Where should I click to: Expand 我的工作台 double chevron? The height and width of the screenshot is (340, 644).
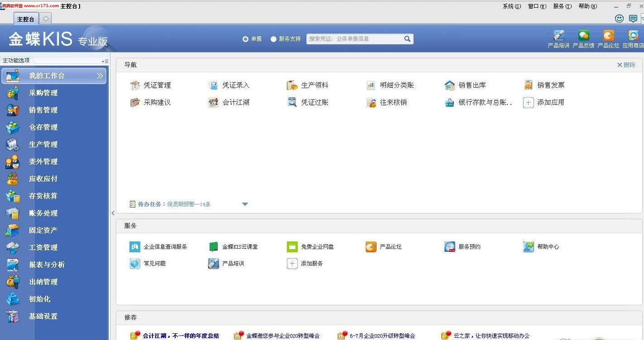(x=100, y=76)
